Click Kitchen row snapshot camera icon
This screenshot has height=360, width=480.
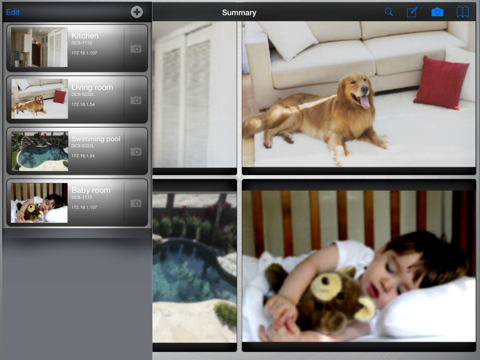pyautogui.click(x=136, y=49)
